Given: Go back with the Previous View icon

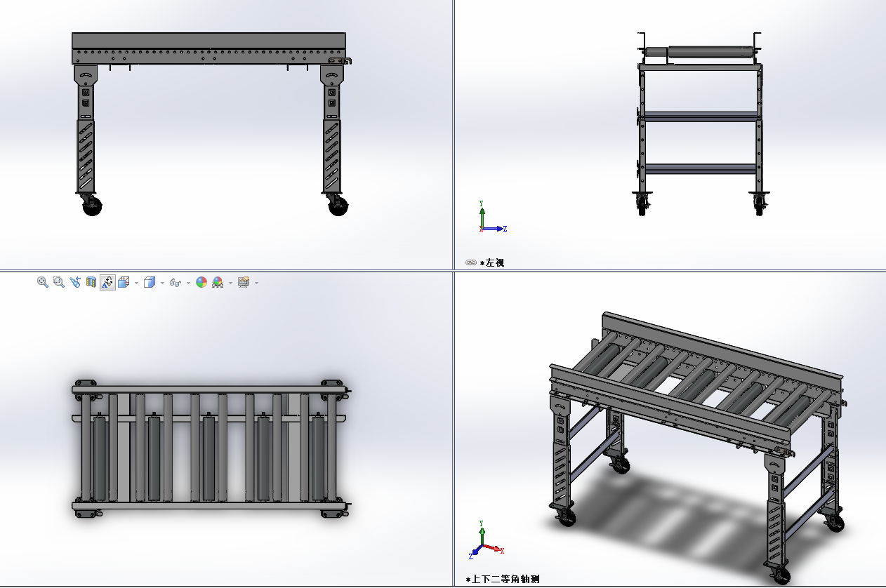Looking at the screenshot, I should coord(75,282).
